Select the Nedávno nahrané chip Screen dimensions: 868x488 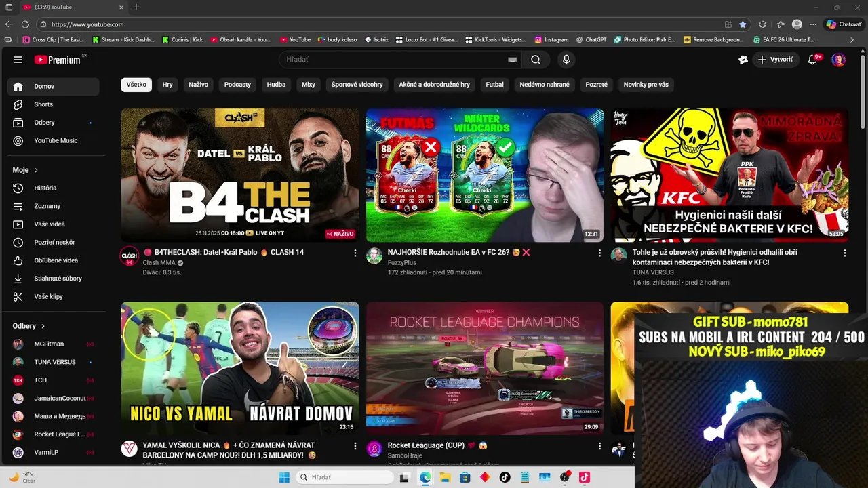[545, 85]
